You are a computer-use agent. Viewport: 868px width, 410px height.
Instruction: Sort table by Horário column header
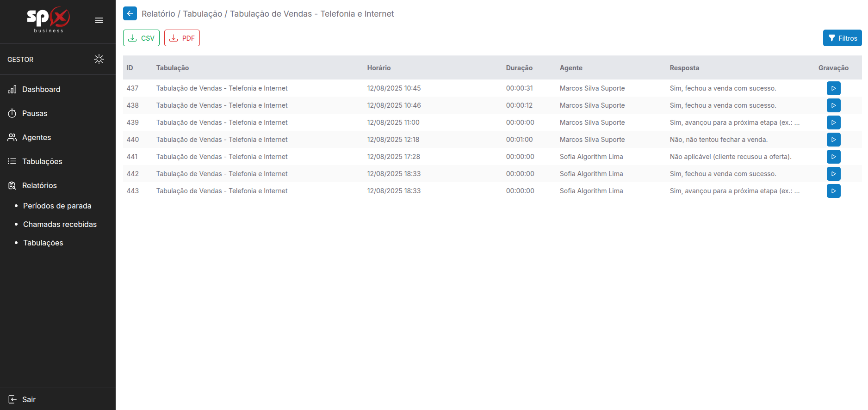(379, 68)
